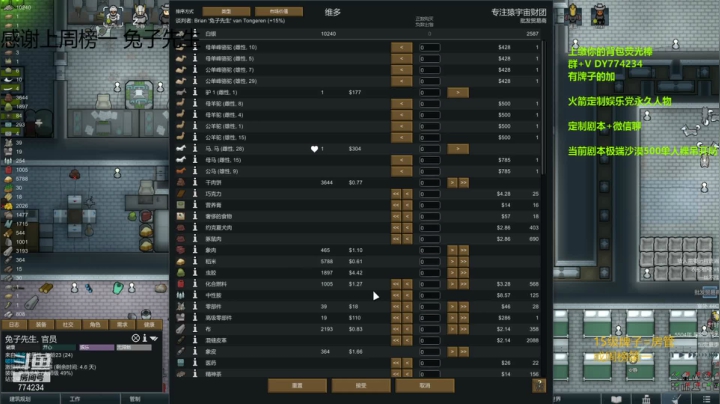Image resolution: width=720 pixels, height=404 pixels.
Task: Click the Reset (重置) button
Action: coord(297,386)
